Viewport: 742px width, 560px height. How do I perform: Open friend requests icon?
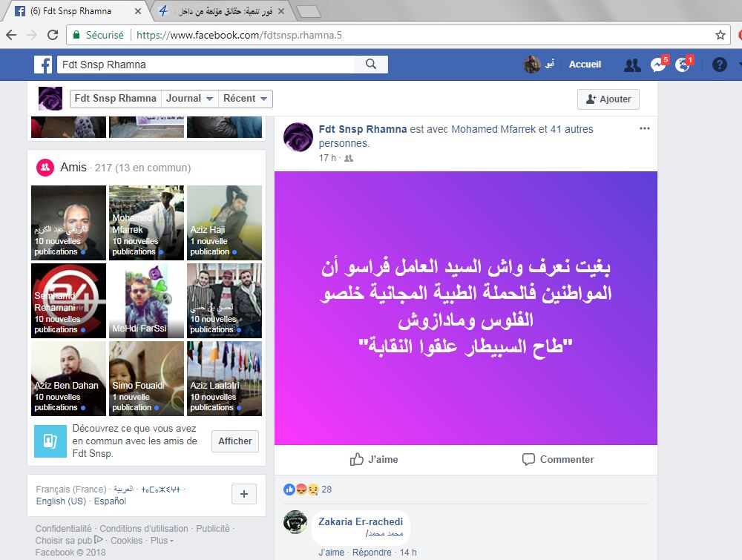coord(632,65)
